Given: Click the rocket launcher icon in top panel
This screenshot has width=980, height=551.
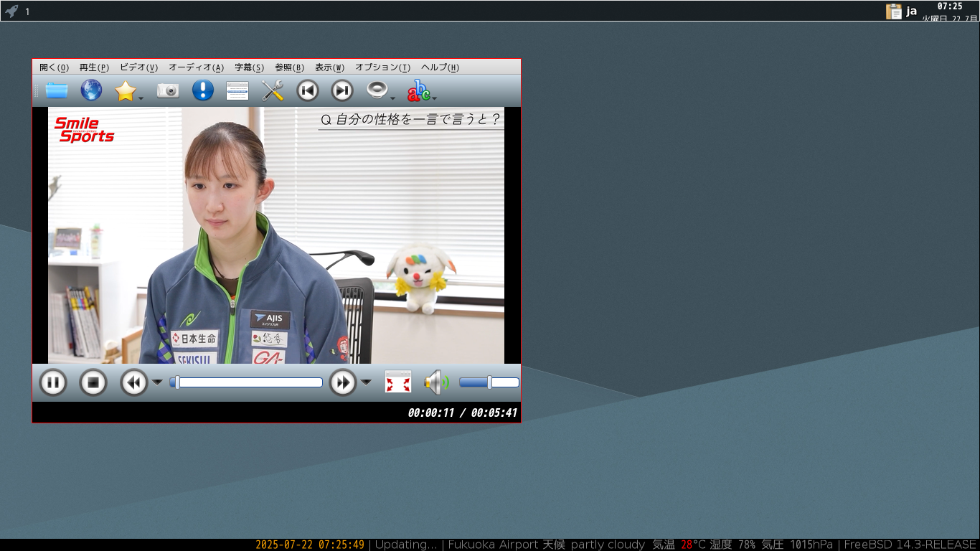Looking at the screenshot, I should click(x=11, y=11).
